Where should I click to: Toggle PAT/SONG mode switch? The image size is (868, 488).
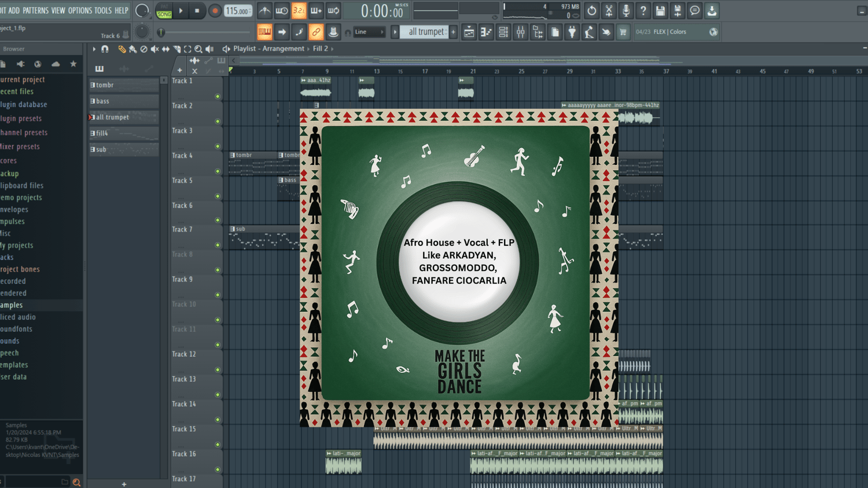point(164,10)
